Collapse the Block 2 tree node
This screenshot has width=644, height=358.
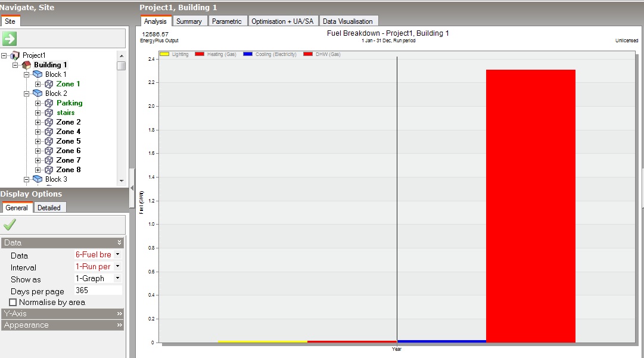[x=26, y=94]
